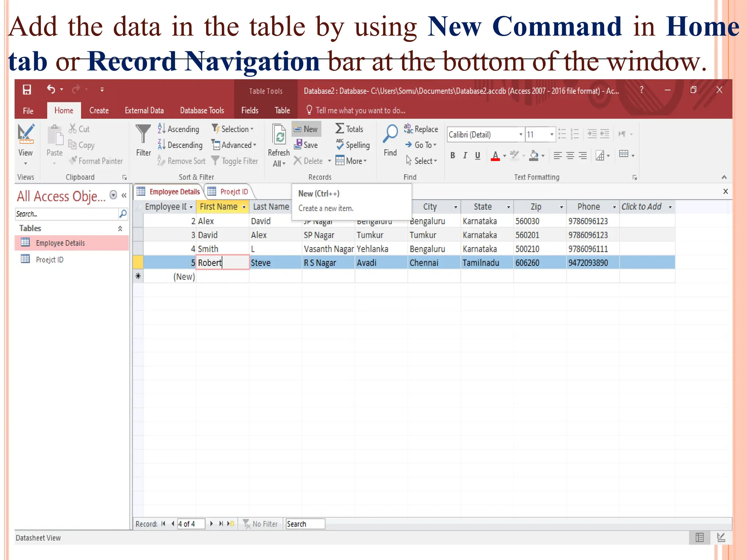Click the record navigator Search box
Image resolution: width=747 pixels, height=560 pixels.
(x=305, y=524)
